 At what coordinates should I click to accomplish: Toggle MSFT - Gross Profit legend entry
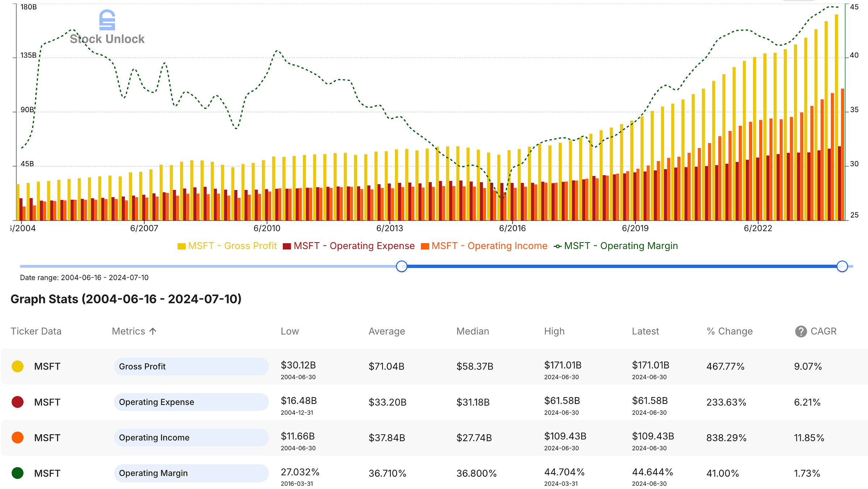coord(227,246)
